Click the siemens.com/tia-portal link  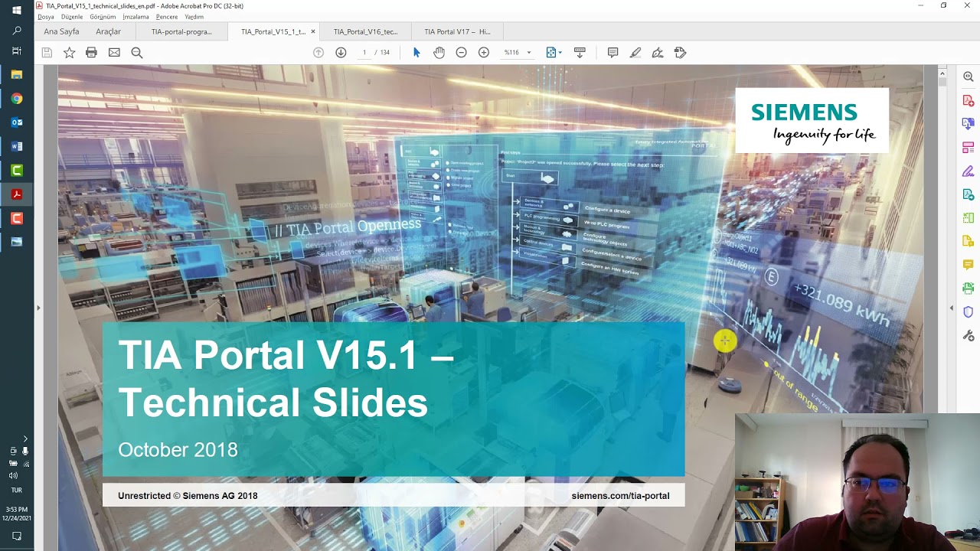pos(620,496)
